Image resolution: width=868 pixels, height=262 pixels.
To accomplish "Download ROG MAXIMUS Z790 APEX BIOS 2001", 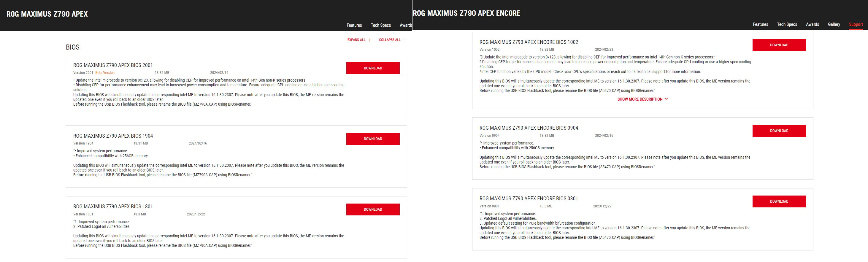I will coord(373,68).
